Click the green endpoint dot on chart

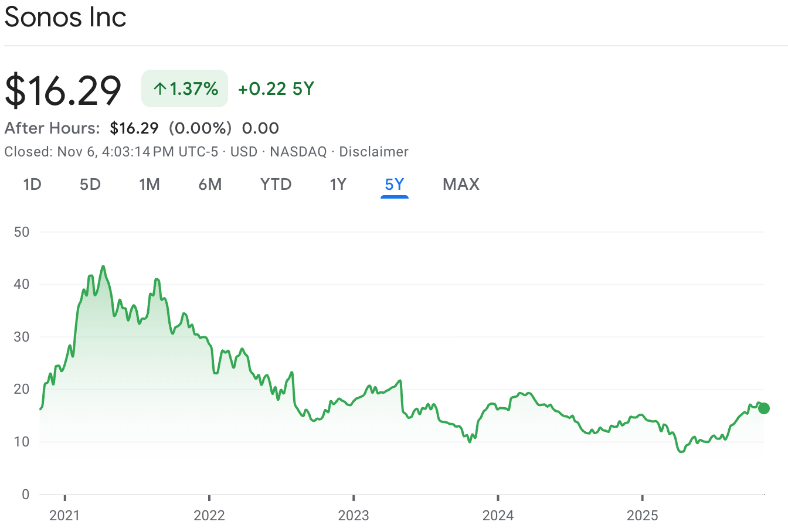click(x=763, y=408)
